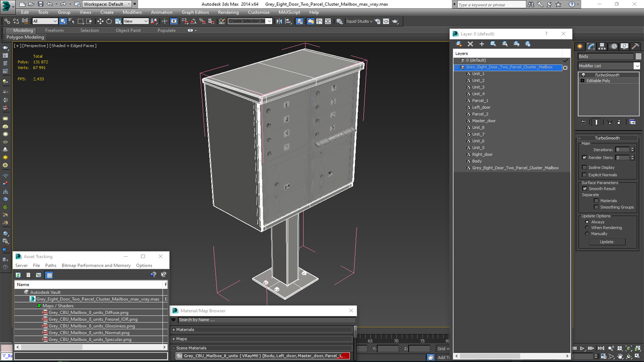Open the Display command panel tab
644x362 pixels.
click(x=624, y=46)
